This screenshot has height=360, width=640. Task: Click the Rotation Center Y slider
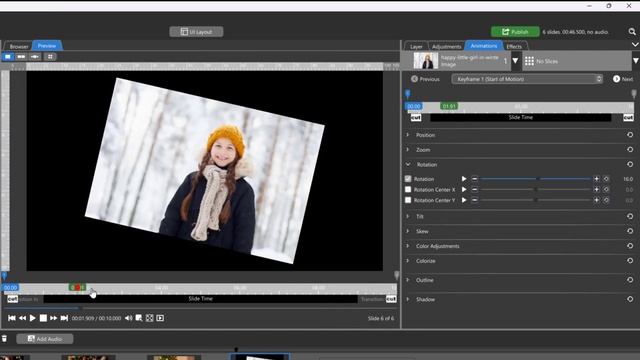pos(536,200)
